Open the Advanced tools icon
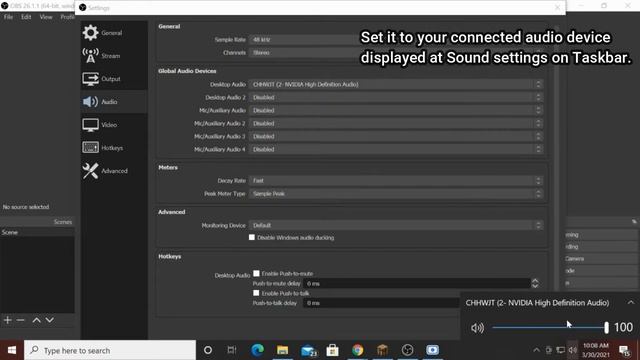 [90, 171]
